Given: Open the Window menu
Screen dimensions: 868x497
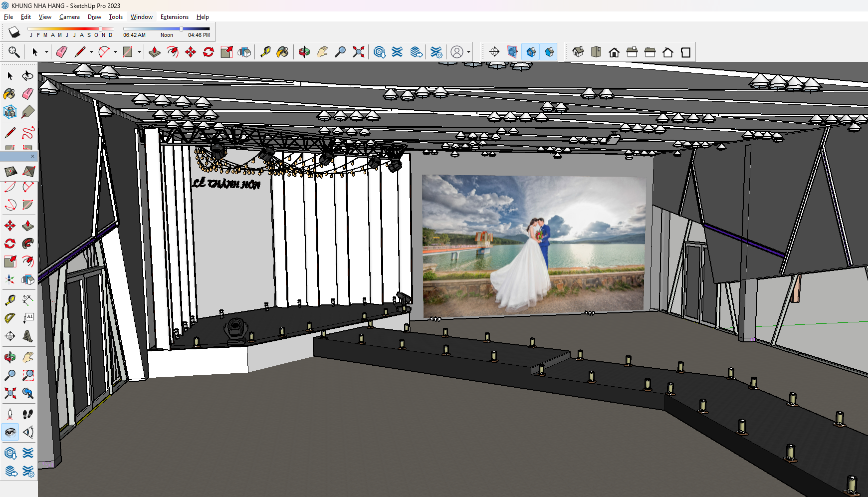Looking at the screenshot, I should click(x=142, y=17).
